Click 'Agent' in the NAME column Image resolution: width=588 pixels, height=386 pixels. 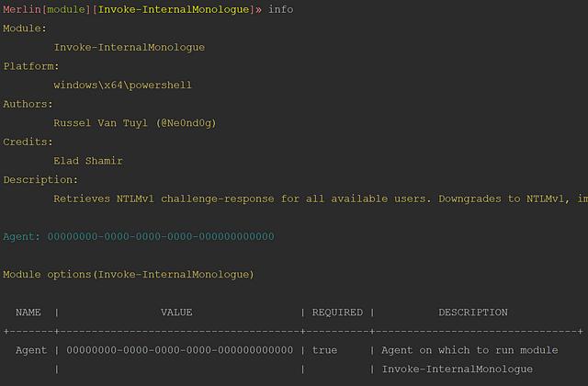pyautogui.click(x=31, y=350)
